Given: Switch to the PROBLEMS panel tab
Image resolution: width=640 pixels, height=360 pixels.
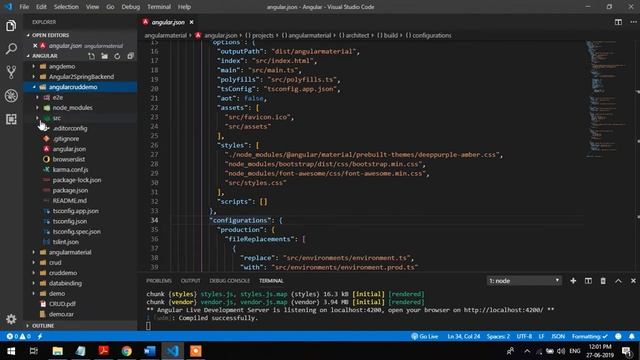Looking at the screenshot, I should (x=159, y=281).
